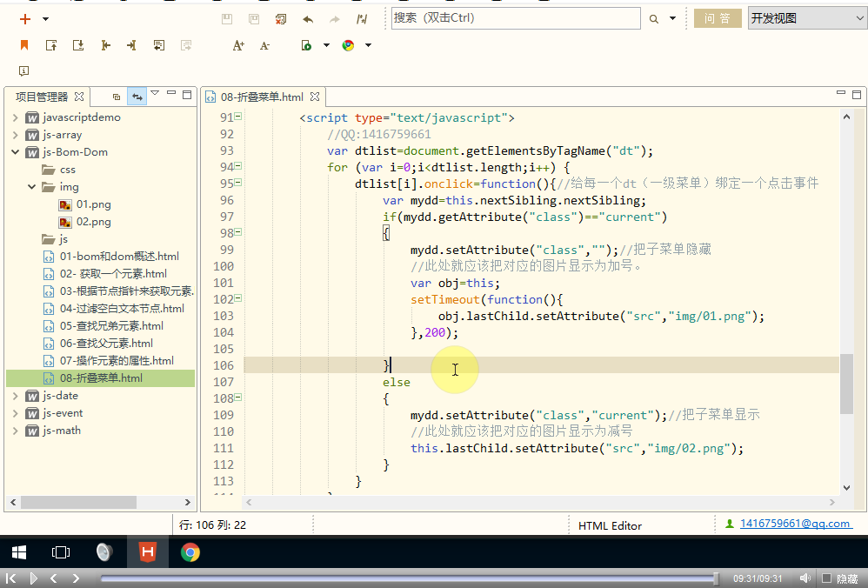868x588 pixels.
Task: Click the 问答 button
Action: pos(718,18)
